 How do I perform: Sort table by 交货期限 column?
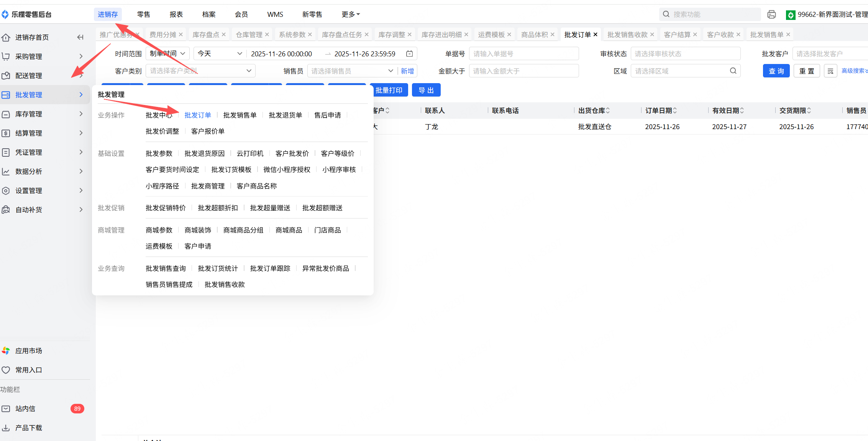[809, 111]
